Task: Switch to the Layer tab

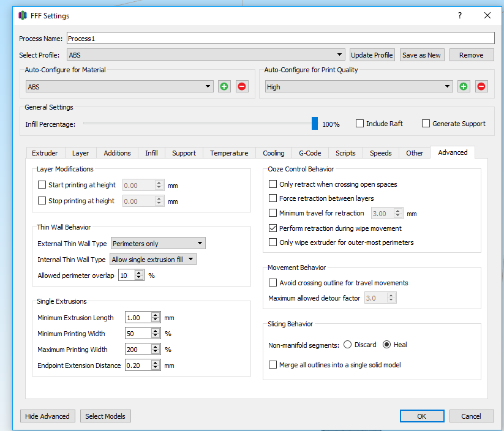Action: (x=80, y=153)
